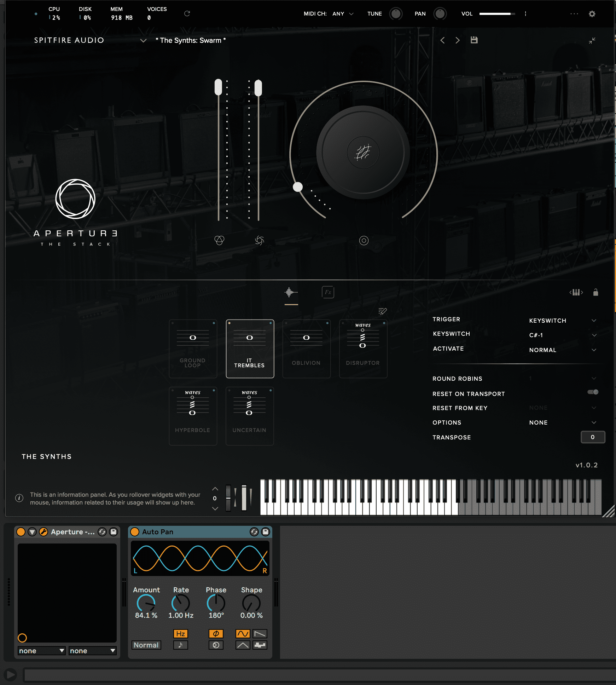The width and height of the screenshot is (616, 685).
Task: Decrease the octave with down arrow
Action: coord(215,508)
